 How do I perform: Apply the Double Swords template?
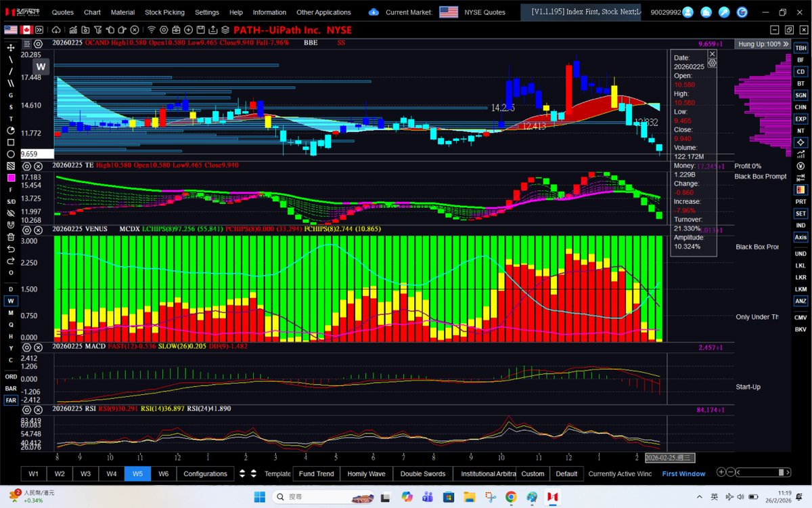[x=423, y=473]
